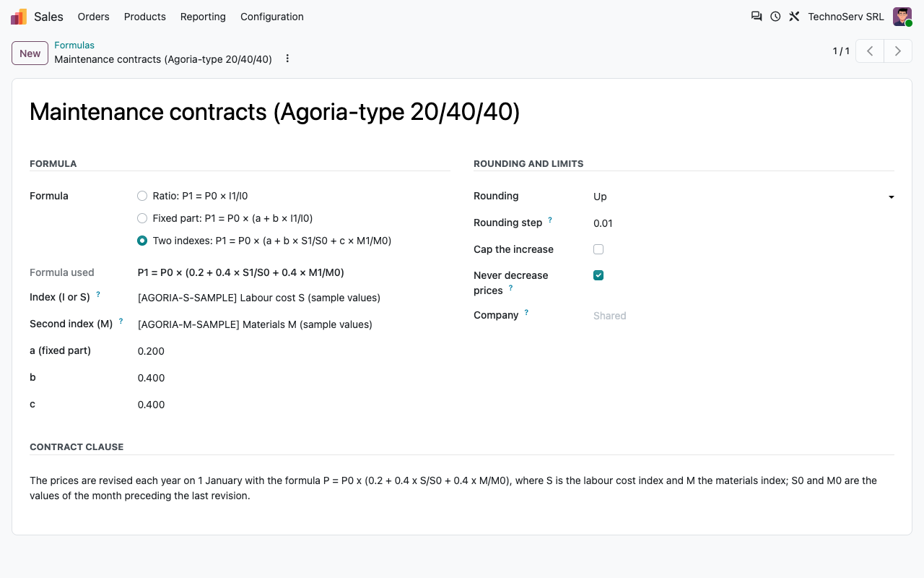Open the Reporting menu
This screenshot has width=924, height=578.
tap(203, 17)
